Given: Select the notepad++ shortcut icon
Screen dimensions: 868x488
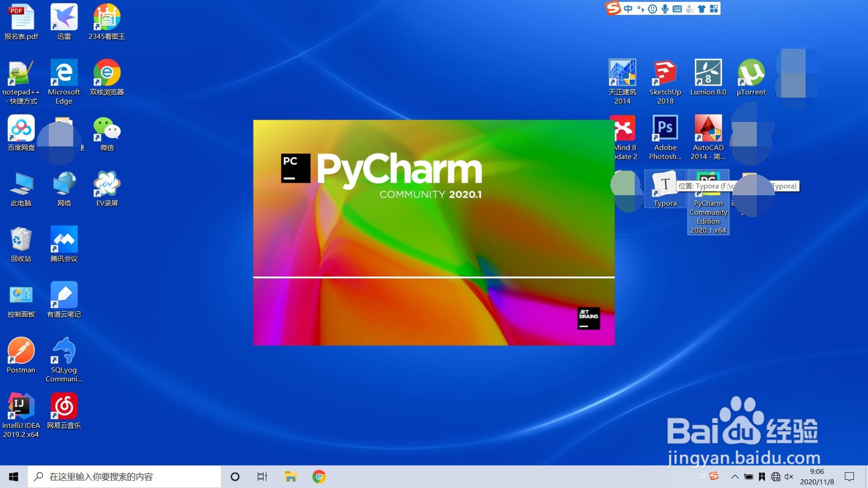Looking at the screenshot, I should [21, 82].
